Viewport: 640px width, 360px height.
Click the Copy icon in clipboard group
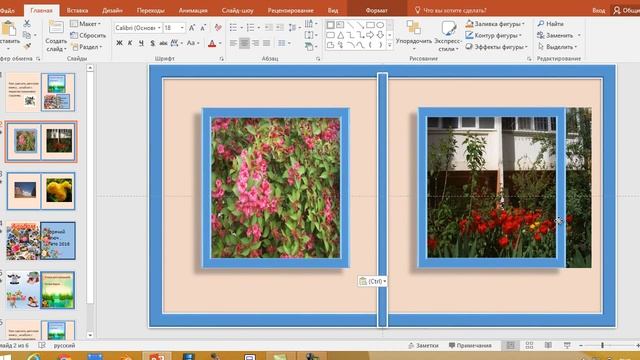[27, 35]
